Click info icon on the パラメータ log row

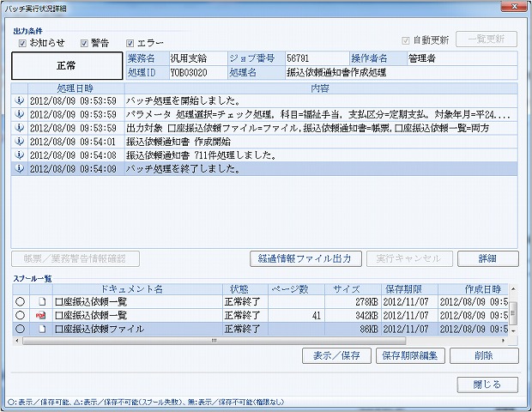click(19, 114)
